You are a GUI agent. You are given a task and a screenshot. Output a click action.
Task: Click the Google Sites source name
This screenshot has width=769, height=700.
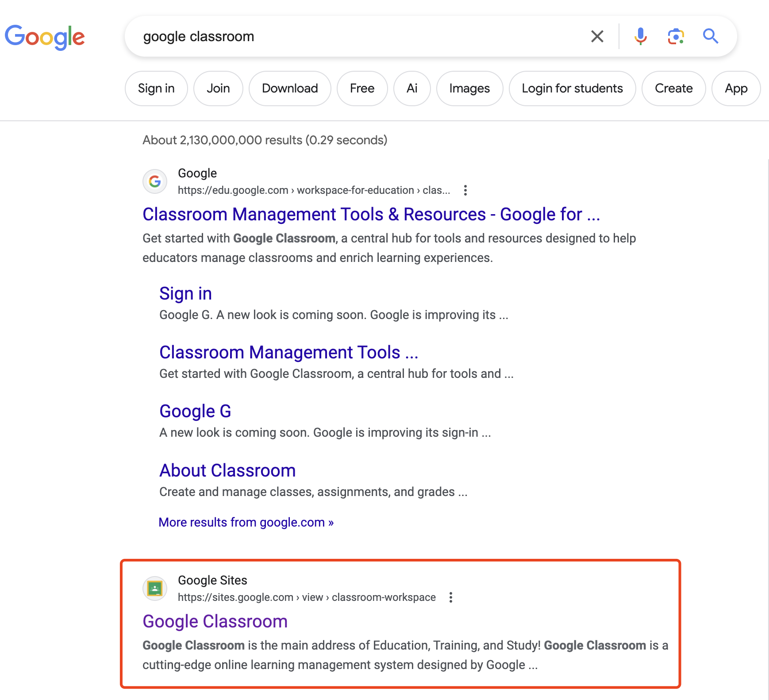212,580
